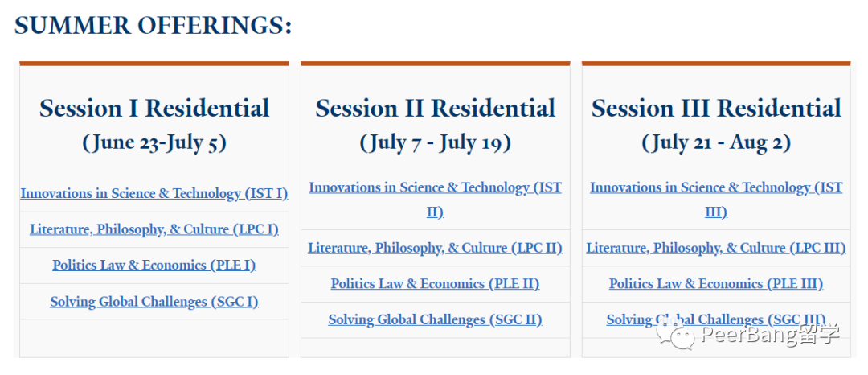The height and width of the screenshot is (375, 868).
Task: Select Literature, Philosophy, & Culture (LPC III)
Action: pos(716,247)
